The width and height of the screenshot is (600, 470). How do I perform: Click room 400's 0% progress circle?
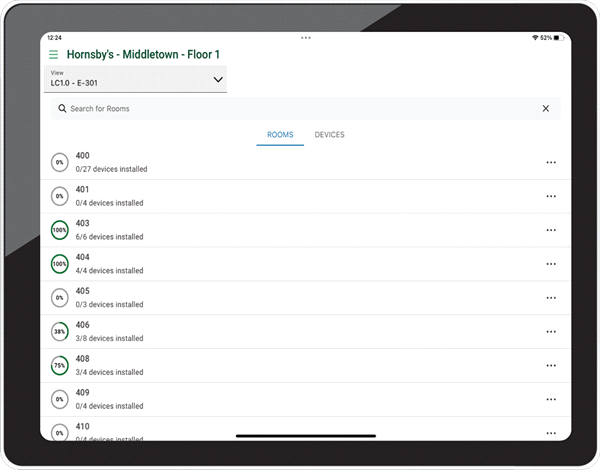coord(60,162)
